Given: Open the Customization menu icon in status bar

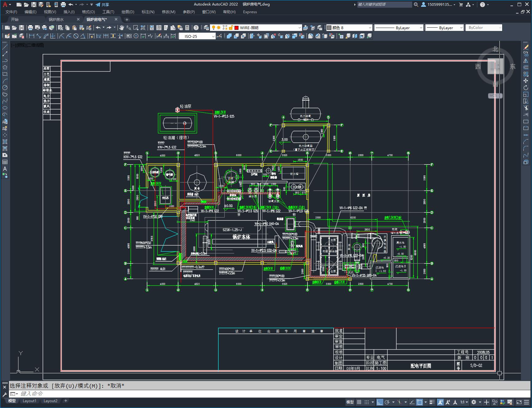Looking at the screenshot, I should point(527,402).
